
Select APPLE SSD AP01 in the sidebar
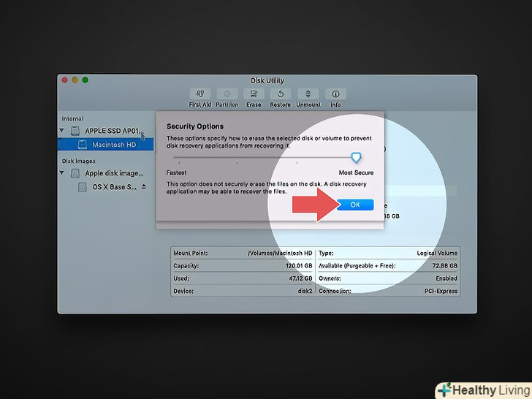113,131
